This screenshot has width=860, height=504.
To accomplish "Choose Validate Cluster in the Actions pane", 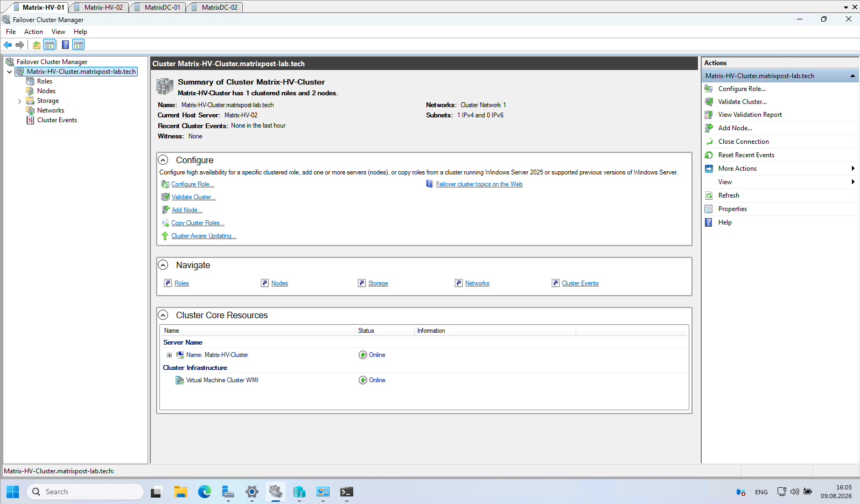I will pos(743,102).
